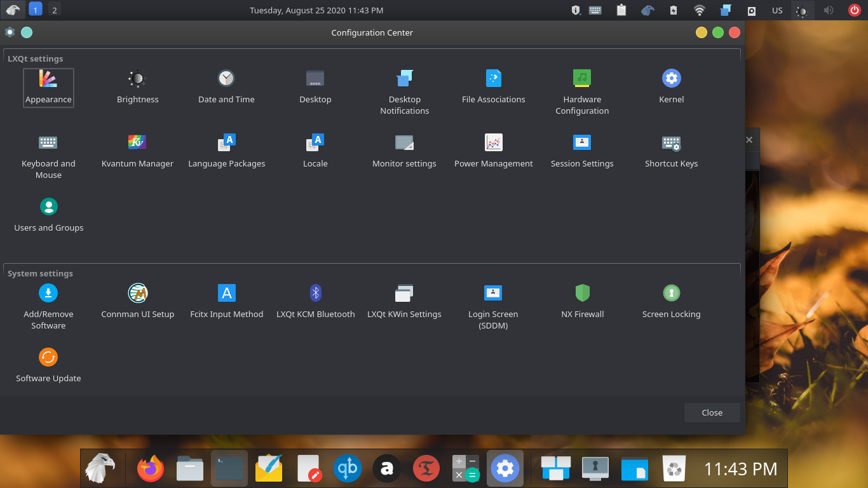Open LXQt KCM Bluetooth
The height and width of the screenshot is (488, 868).
[316, 302]
